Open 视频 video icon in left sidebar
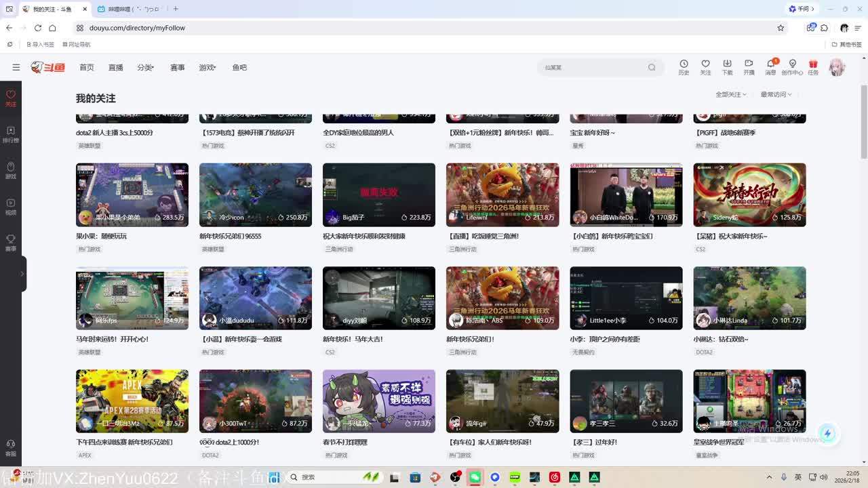The height and width of the screenshot is (488, 868). coord(11,206)
